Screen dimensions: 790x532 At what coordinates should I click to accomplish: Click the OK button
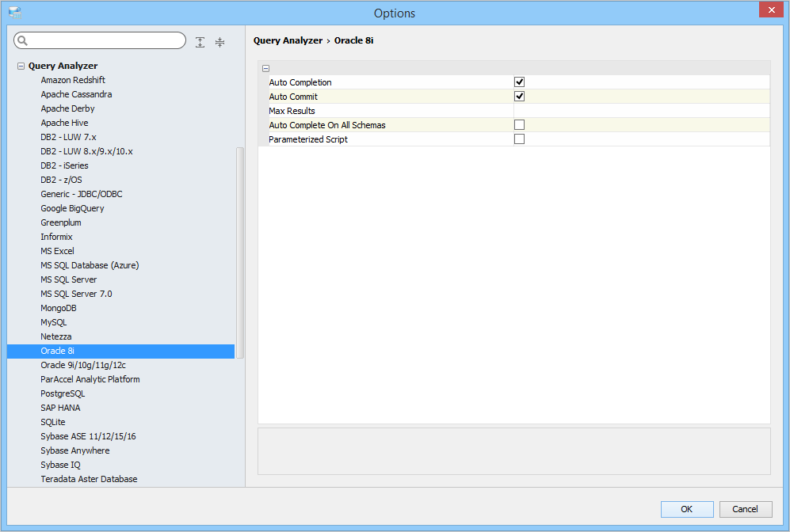(687, 509)
